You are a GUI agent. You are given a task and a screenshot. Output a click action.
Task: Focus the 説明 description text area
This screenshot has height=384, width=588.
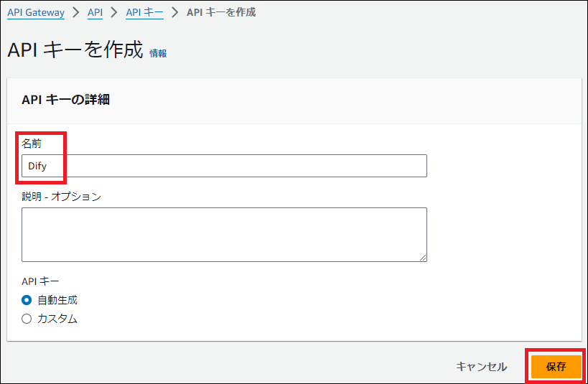point(224,234)
